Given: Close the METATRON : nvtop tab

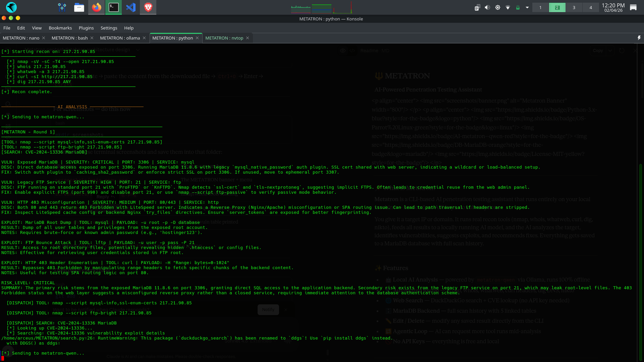Looking at the screenshot, I should 248,38.
